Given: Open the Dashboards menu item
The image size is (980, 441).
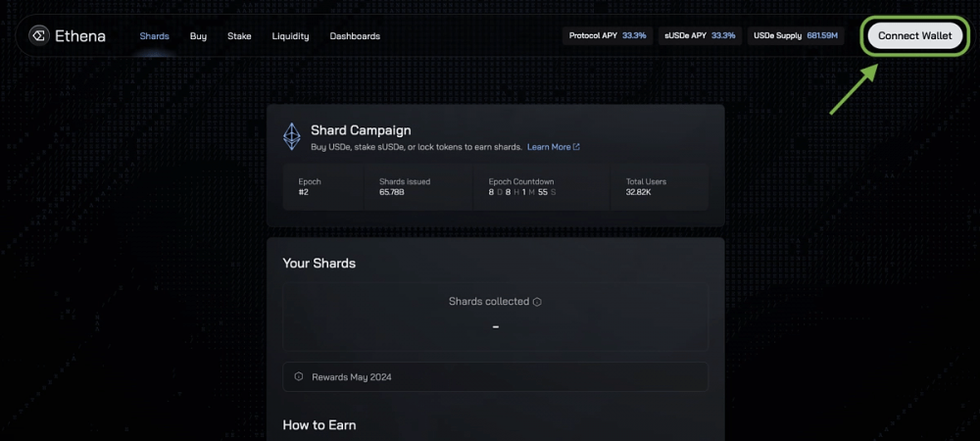Looking at the screenshot, I should tap(355, 36).
